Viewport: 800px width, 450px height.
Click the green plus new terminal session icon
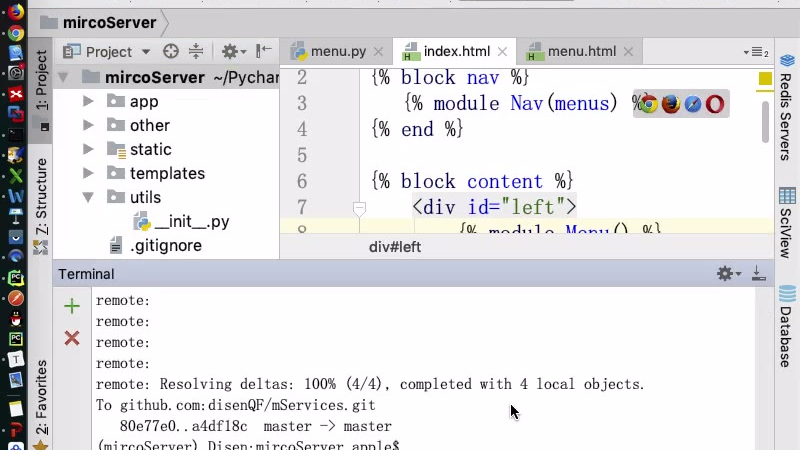click(x=71, y=306)
